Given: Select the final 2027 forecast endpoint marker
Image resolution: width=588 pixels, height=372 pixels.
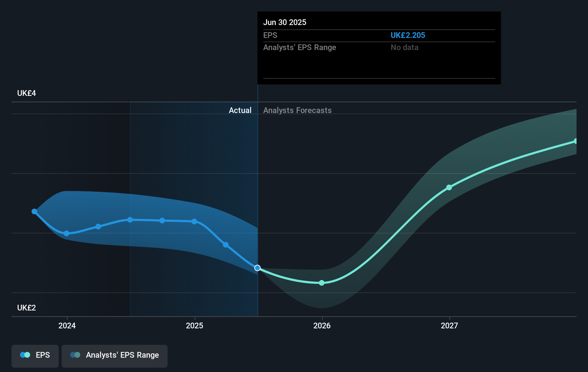Looking at the screenshot, I should [576, 141].
